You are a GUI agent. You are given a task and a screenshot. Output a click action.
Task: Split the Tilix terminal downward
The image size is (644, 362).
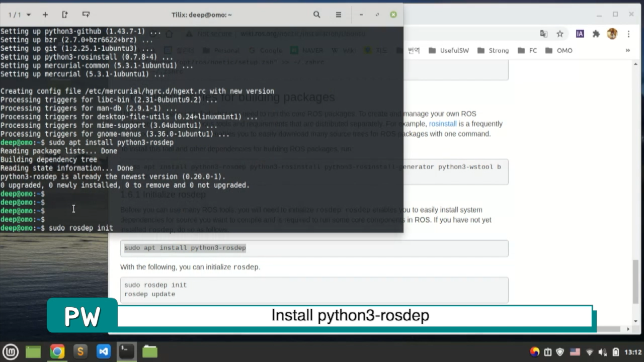pos(86,15)
